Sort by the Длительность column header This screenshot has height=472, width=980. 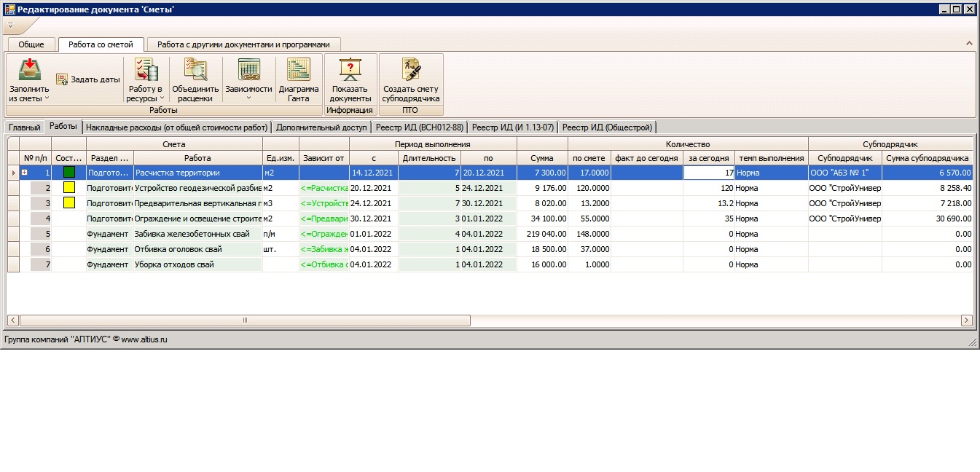pyautogui.click(x=429, y=158)
